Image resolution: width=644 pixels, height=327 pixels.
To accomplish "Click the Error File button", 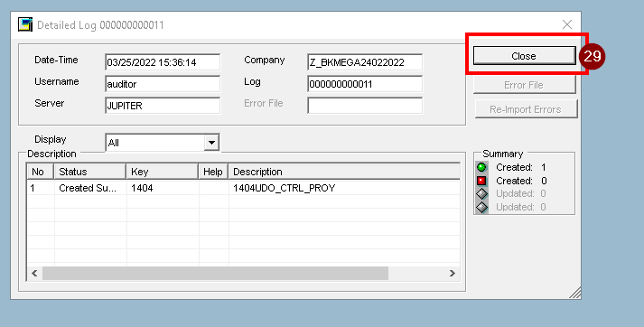I will [x=525, y=85].
